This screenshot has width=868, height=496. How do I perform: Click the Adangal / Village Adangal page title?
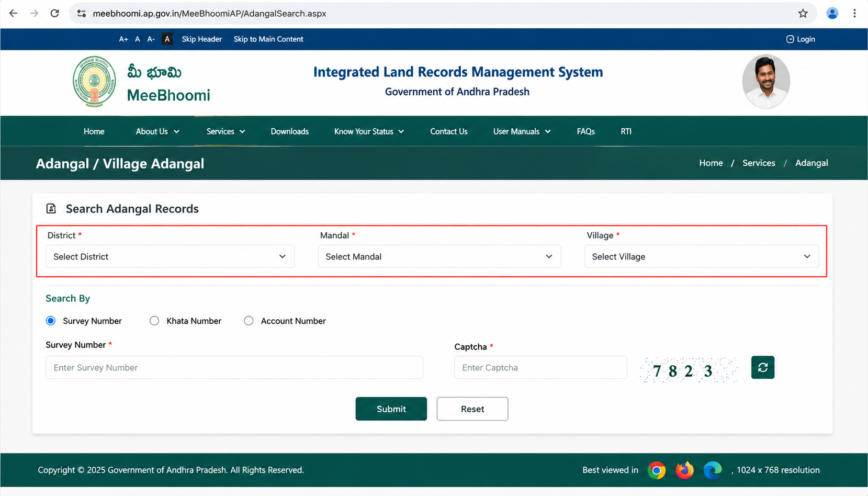click(120, 163)
